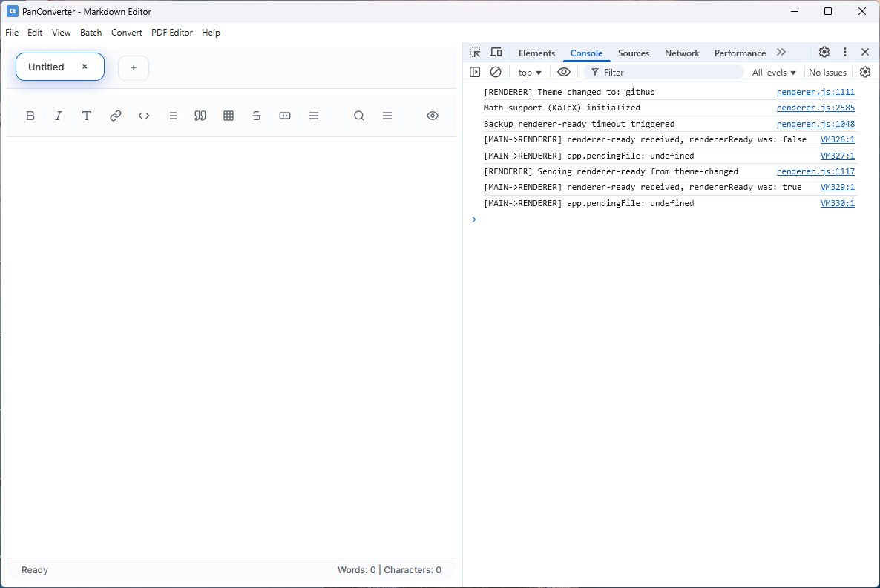Toggle DevTools device toolbar icon
Screen dimensions: 880x588
tap(496, 52)
